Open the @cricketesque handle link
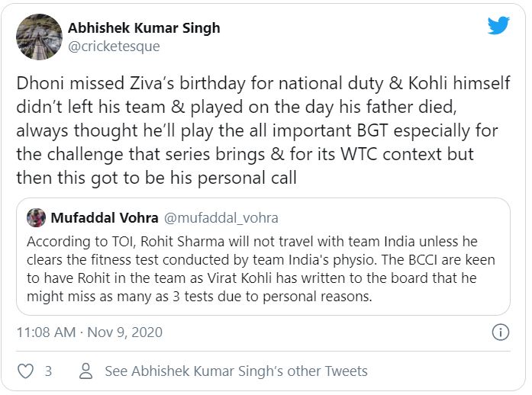The height and width of the screenshot is (395, 532). (x=114, y=47)
